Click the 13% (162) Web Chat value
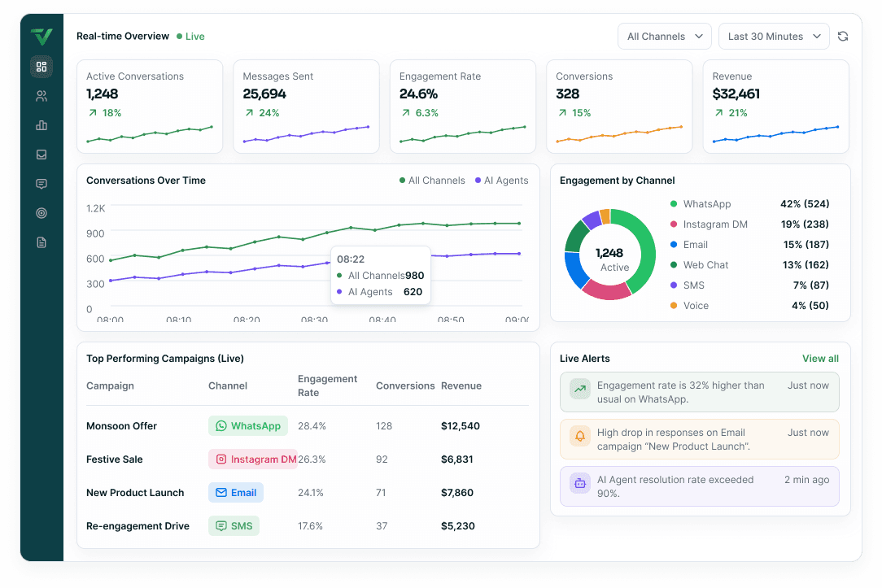Screen dimensions: 882x588 point(806,265)
